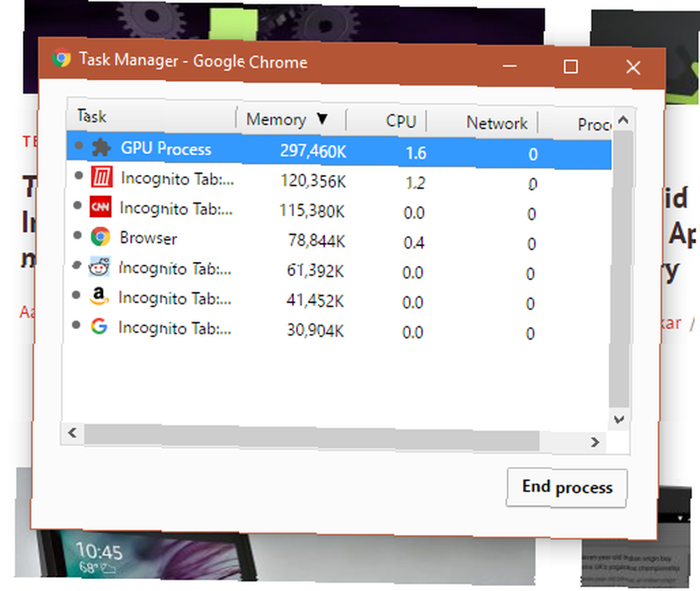700x591 pixels.
Task: Click the horizontal scrollbar left arrow
Action: 72,433
